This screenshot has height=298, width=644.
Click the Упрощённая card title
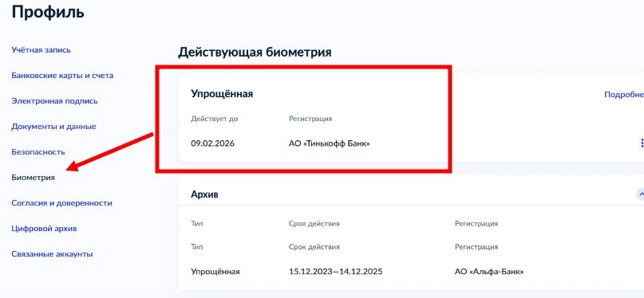pos(222,94)
